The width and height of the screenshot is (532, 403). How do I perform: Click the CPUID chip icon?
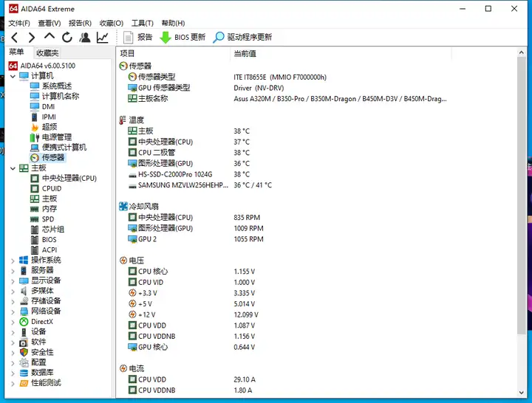coord(35,188)
